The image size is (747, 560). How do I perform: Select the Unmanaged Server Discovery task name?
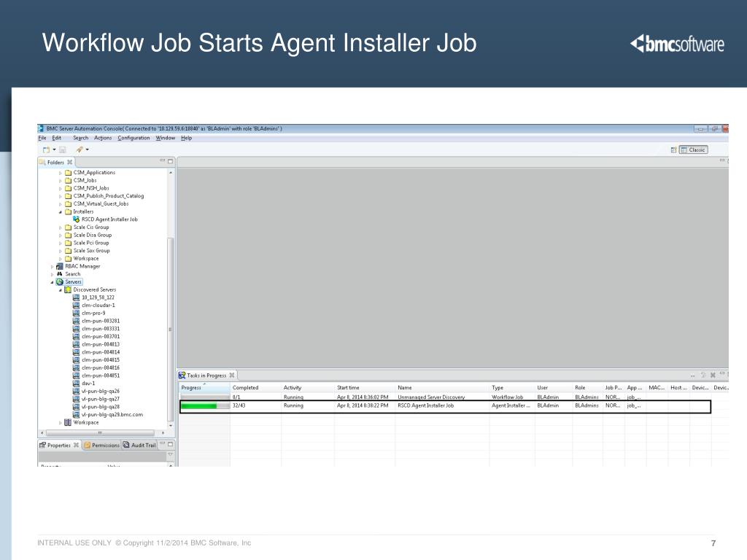pyautogui.click(x=431, y=397)
